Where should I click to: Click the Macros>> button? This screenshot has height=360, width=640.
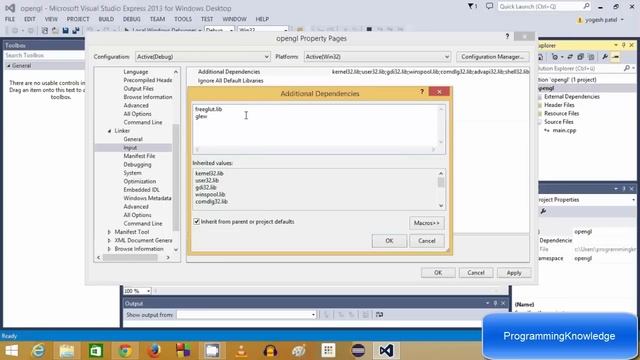[427, 223]
